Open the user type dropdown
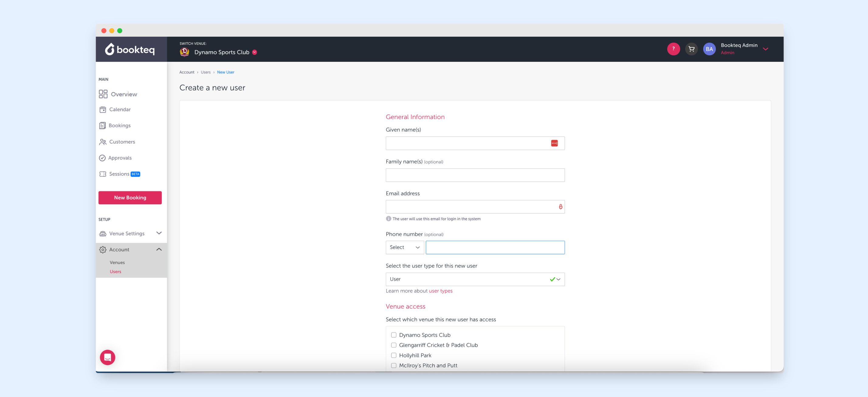The width and height of the screenshot is (868, 397). [x=475, y=279]
